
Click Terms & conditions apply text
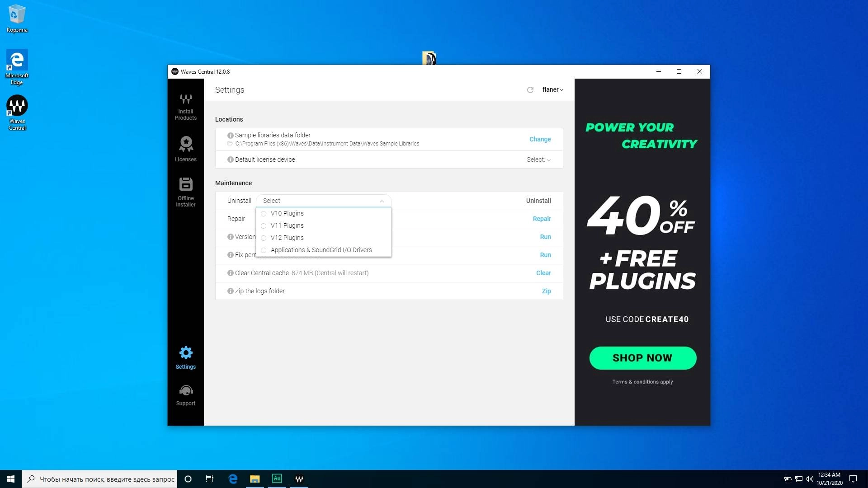[642, 382]
